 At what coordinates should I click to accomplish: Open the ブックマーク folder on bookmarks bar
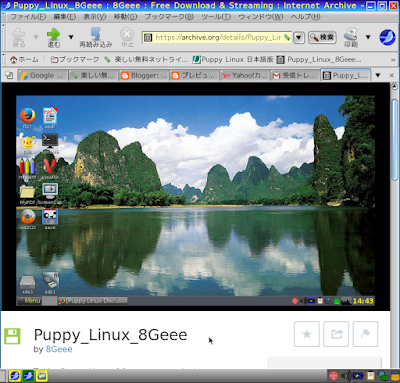[x=75, y=60]
